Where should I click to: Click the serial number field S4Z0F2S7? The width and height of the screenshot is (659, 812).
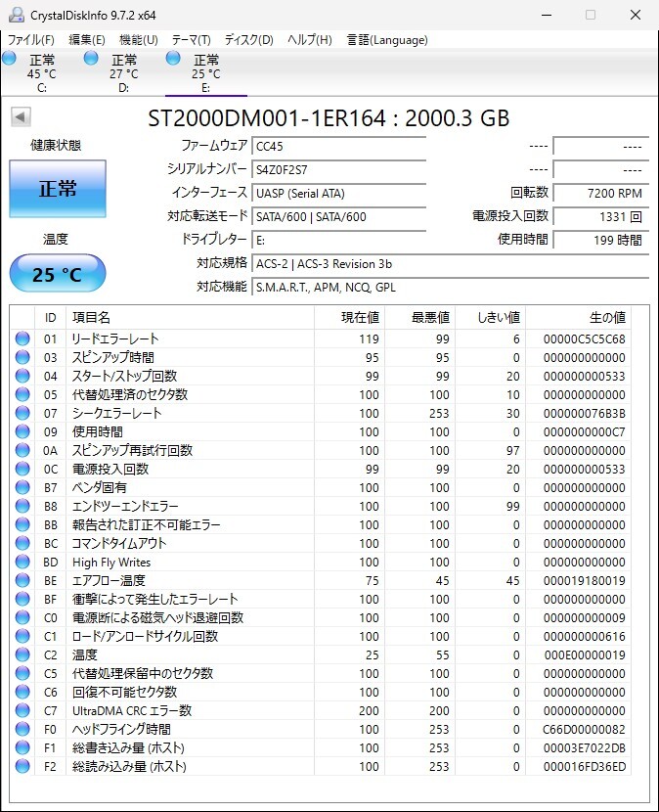pos(338,169)
